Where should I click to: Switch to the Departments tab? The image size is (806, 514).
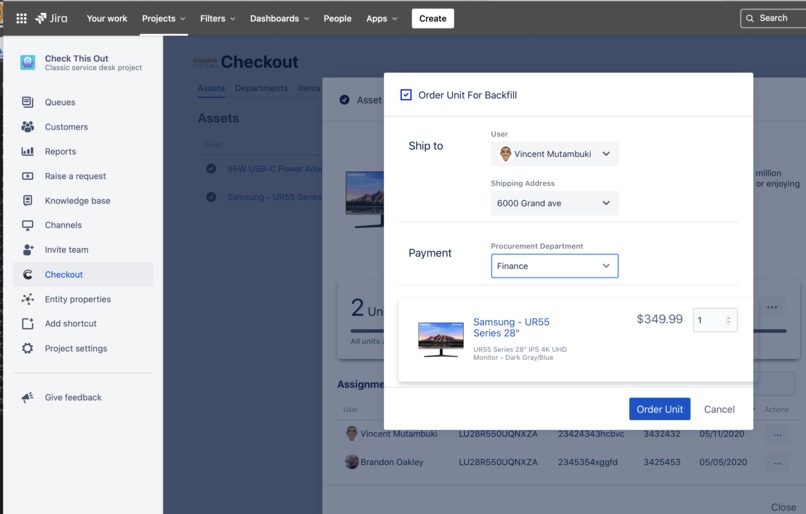point(261,88)
